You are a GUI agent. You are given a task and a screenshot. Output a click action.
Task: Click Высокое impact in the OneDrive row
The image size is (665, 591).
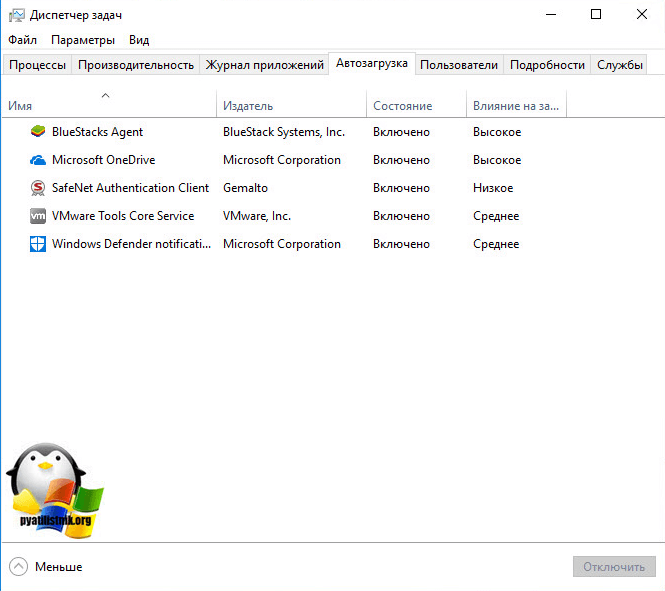pyautogui.click(x=497, y=160)
